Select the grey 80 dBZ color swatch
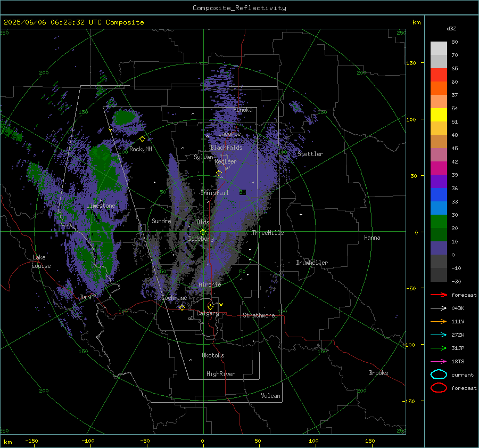The image size is (479, 448). point(439,48)
